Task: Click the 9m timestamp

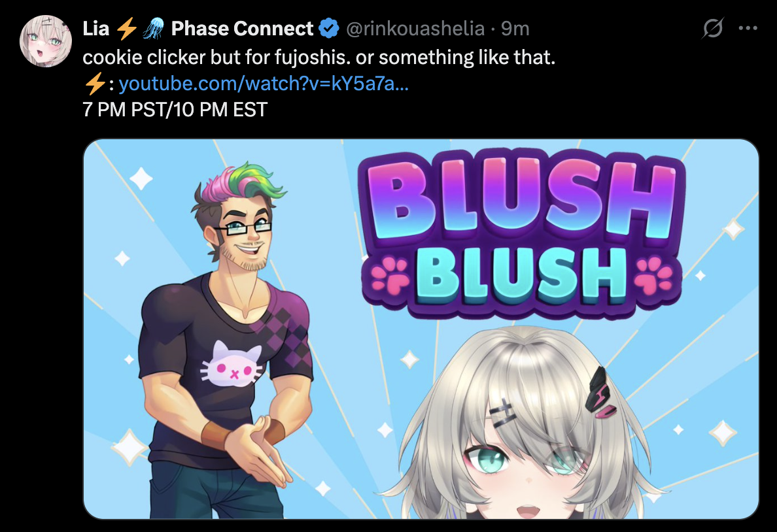Action: [515, 29]
